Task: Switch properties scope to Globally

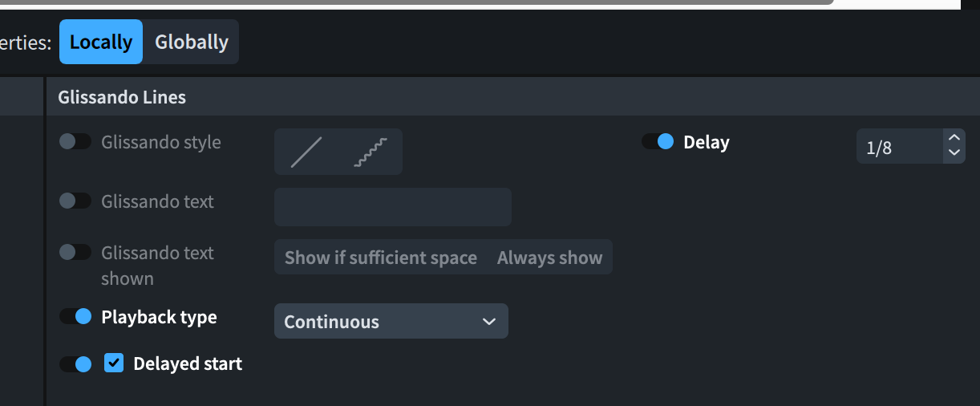Action: pyautogui.click(x=192, y=42)
